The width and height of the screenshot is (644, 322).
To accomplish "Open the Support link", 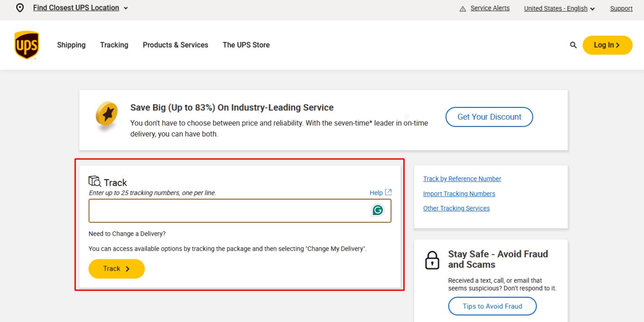I will [621, 8].
